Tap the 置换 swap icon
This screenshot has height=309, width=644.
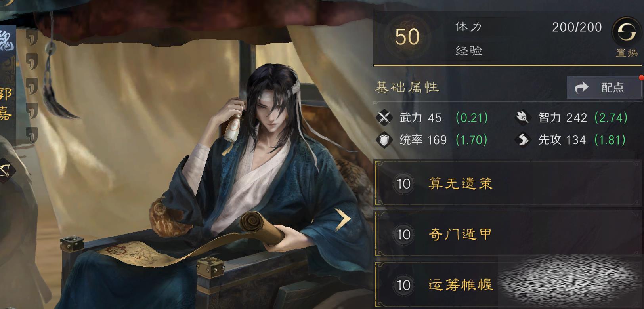(x=626, y=32)
